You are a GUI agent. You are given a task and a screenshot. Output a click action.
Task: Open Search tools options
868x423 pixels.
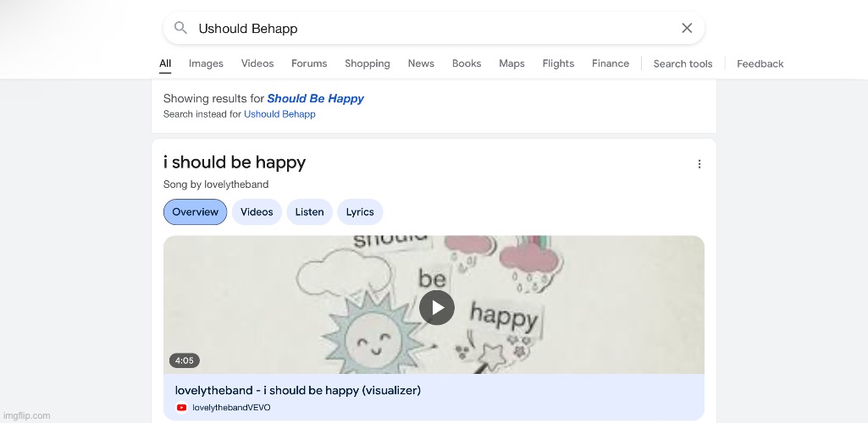click(x=683, y=63)
